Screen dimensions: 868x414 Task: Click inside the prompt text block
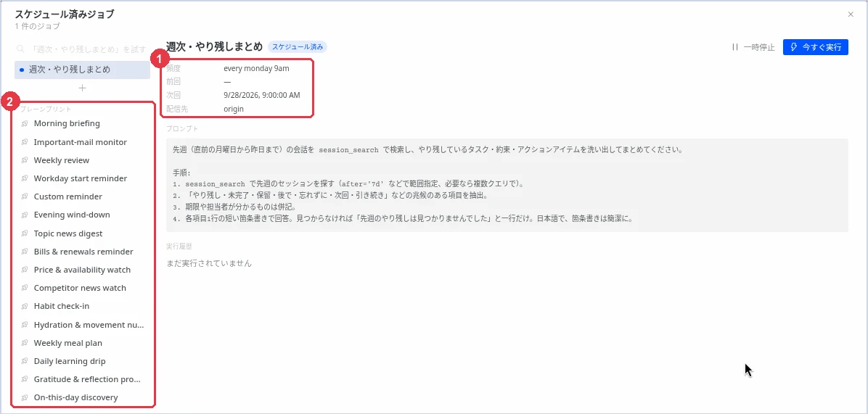pyautogui.click(x=507, y=185)
